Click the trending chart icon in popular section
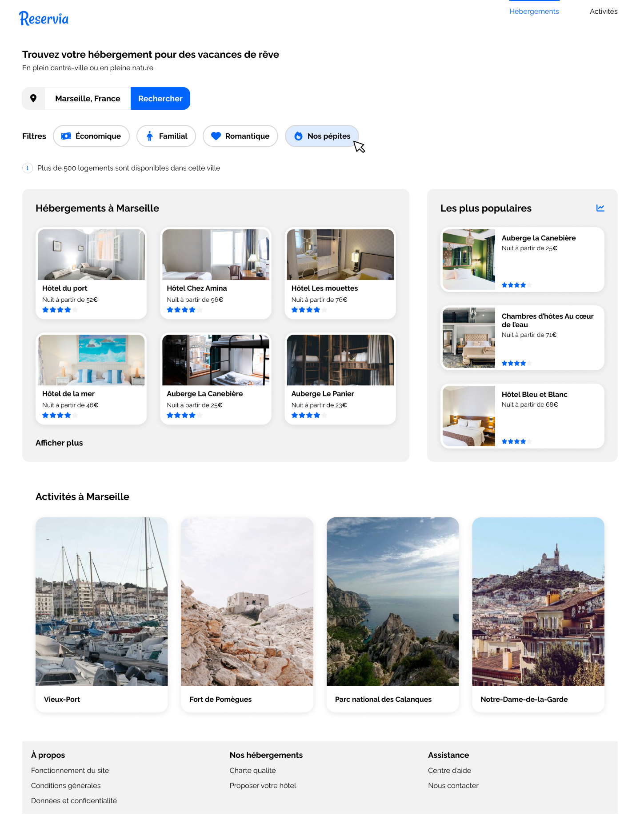Screen dimensions: 640x840 click(600, 208)
